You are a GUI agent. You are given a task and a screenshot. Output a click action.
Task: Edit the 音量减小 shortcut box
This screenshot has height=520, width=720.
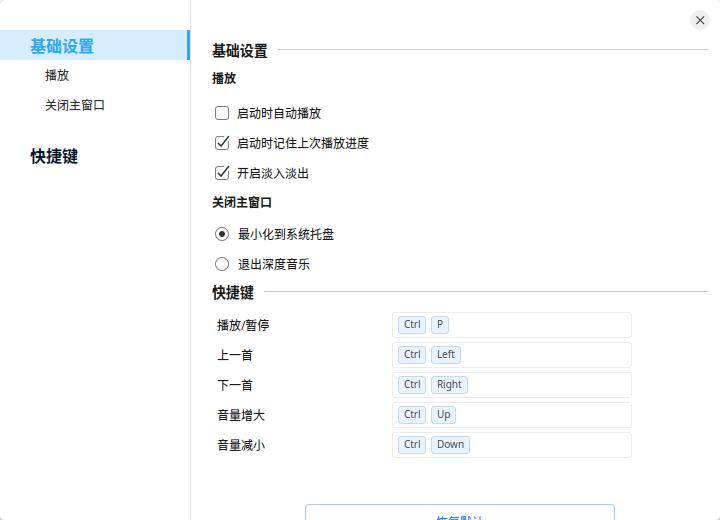click(540, 445)
